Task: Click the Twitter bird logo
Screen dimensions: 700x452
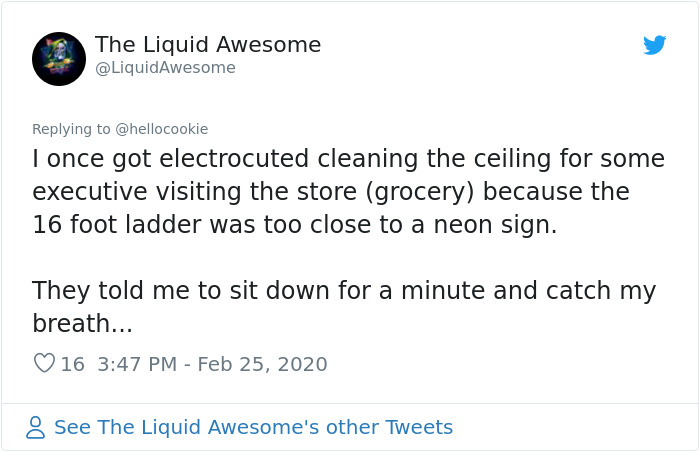Action: pyautogui.click(x=654, y=45)
